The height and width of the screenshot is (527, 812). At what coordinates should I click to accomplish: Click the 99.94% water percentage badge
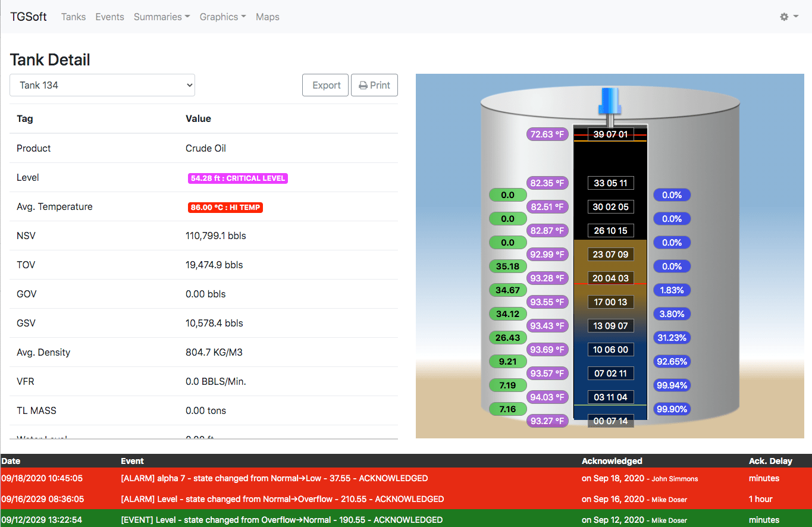click(672, 385)
